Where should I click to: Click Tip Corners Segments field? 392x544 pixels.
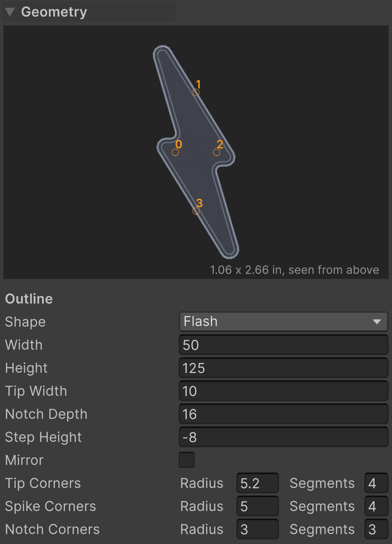pos(376,483)
